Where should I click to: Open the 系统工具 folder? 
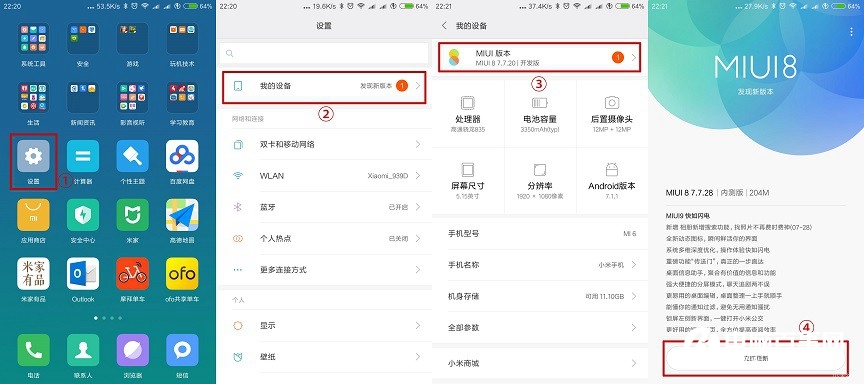pyautogui.click(x=34, y=39)
